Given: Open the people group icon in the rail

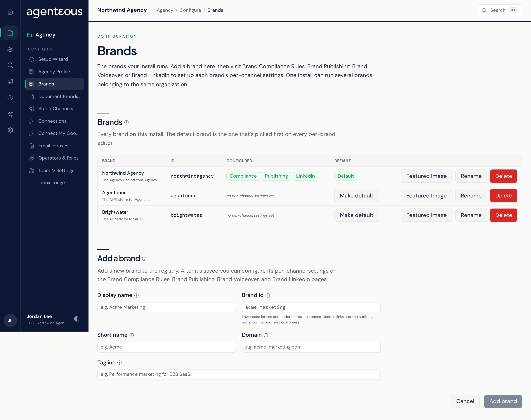Looking at the screenshot, I should click(10, 49).
